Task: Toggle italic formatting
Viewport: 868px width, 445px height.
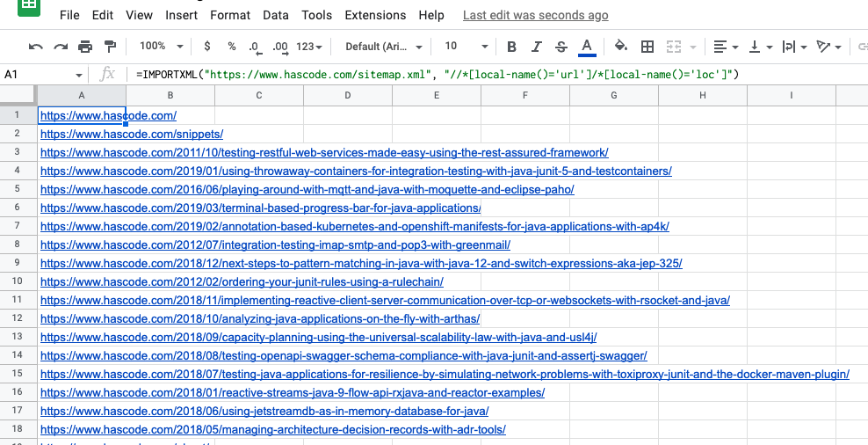Action: click(537, 47)
